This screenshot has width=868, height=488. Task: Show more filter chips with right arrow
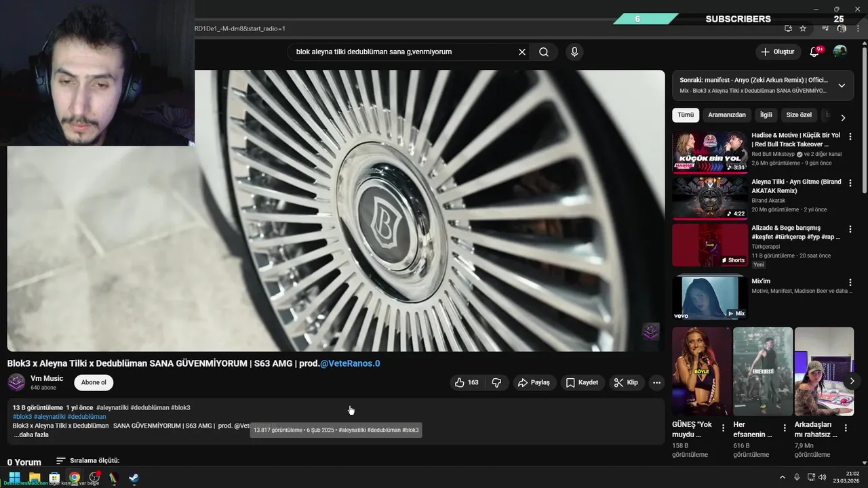tap(843, 117)
